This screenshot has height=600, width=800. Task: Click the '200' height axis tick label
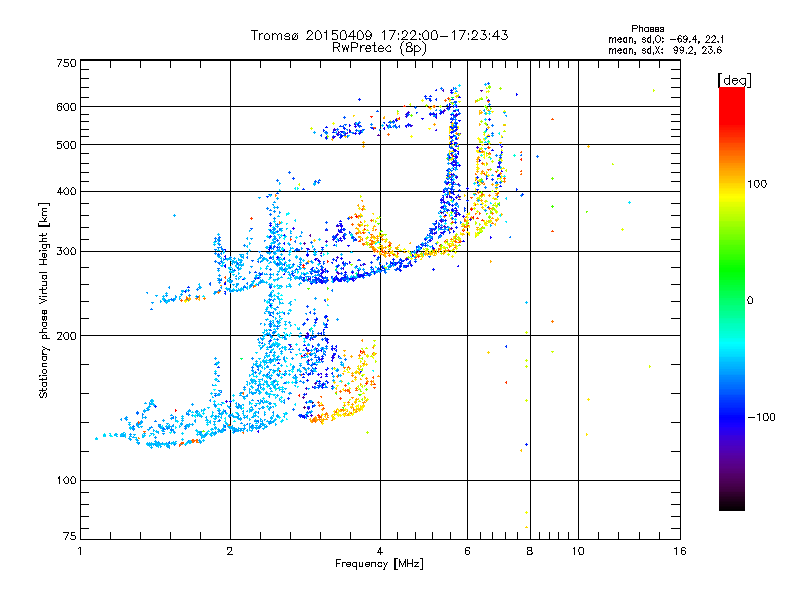(x=67, y=336)
